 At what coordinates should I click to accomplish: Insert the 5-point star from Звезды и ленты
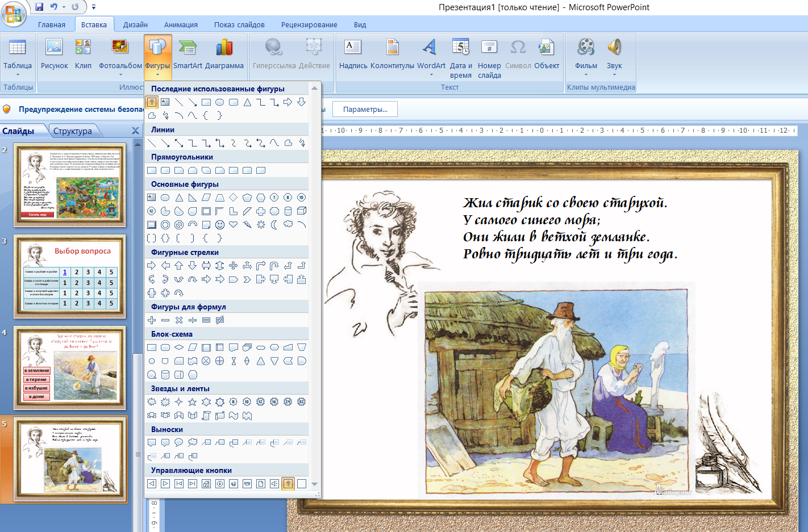[193, 402]
